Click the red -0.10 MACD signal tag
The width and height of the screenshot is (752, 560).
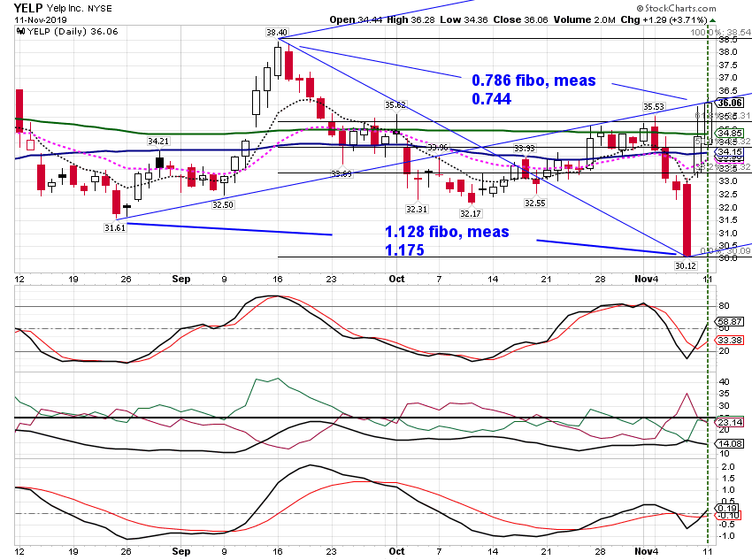tap(727, 516)
